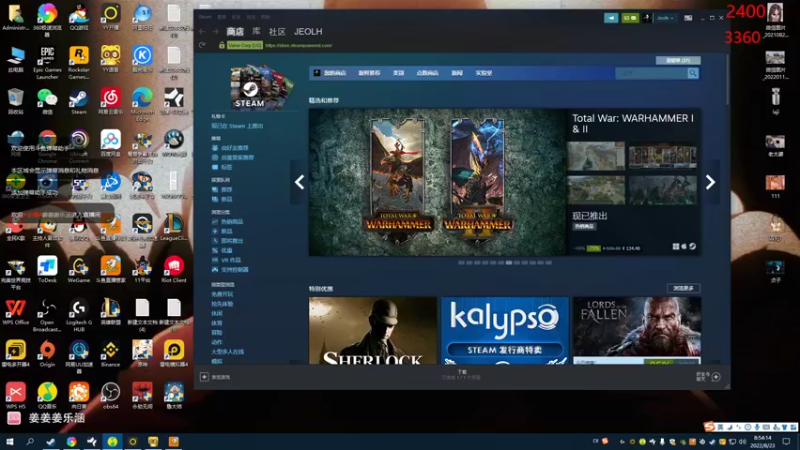Open the 商店 (Store) tab
This screenshot has height=450, width=800.
pyautogui.click(x=235, y=32)
